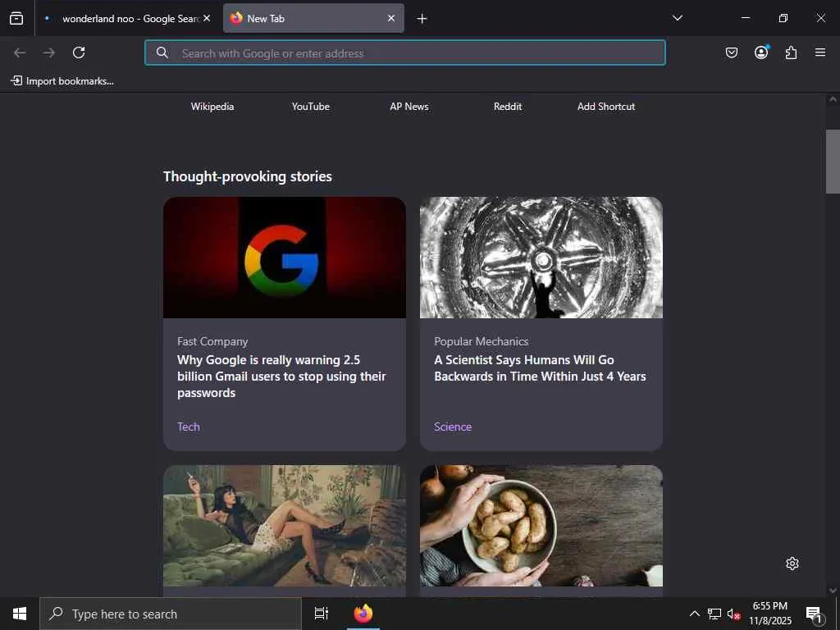Select the New Tab tab

313,18
